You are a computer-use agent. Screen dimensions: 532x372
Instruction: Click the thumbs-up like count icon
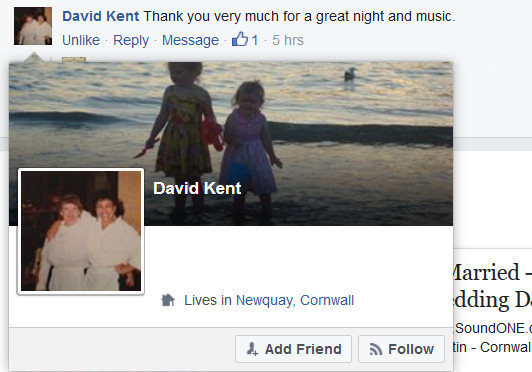(x=240, y=39)
